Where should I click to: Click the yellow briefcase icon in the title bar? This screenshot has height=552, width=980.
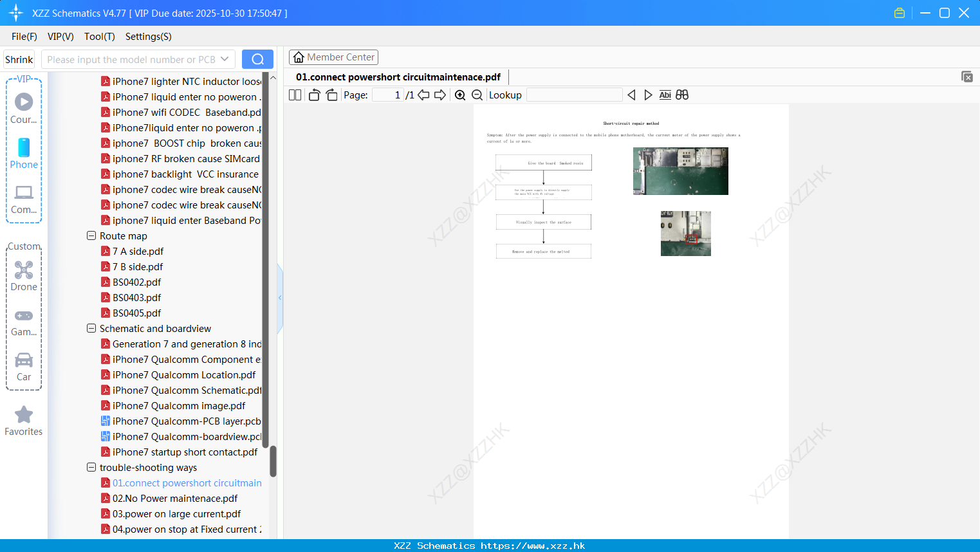click(x=900, y=13)
